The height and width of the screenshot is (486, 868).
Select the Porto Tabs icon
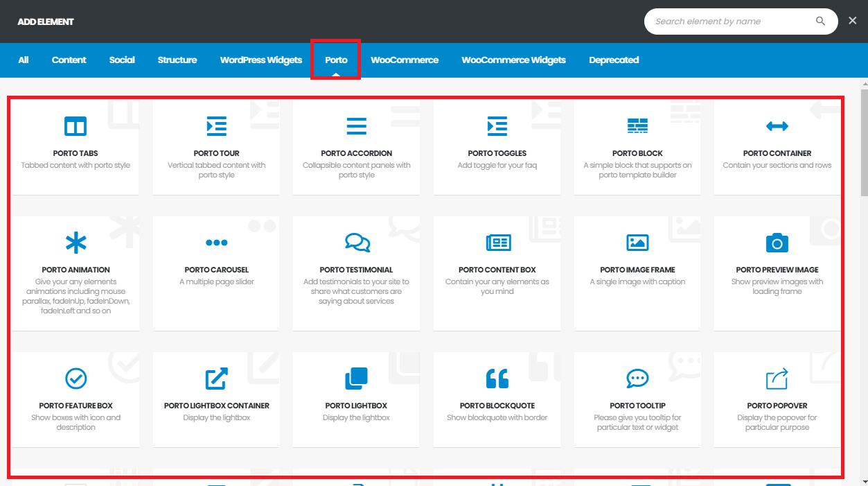point(76,126)
